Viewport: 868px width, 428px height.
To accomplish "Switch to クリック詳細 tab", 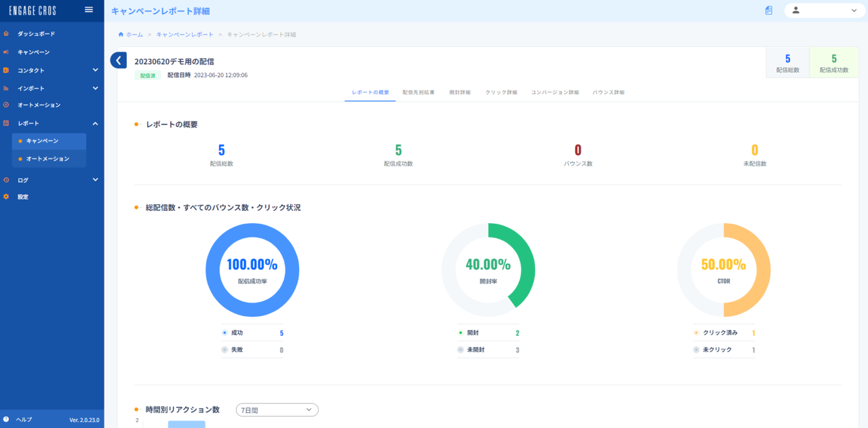I will point(501,92).
